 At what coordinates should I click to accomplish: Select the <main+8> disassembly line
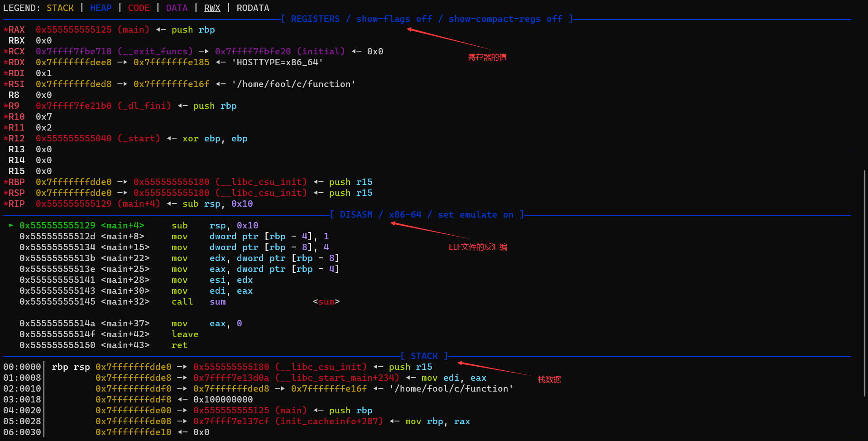coord(174,236)
